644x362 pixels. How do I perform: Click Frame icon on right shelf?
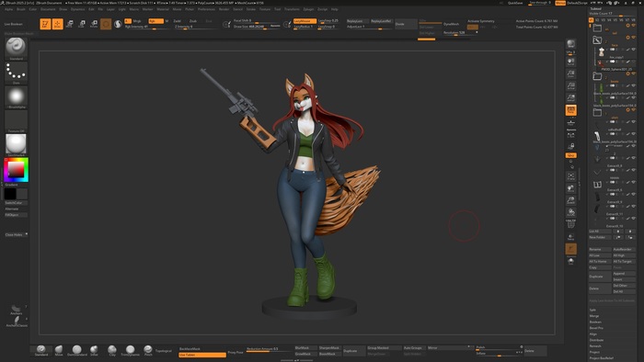(571, 176)
